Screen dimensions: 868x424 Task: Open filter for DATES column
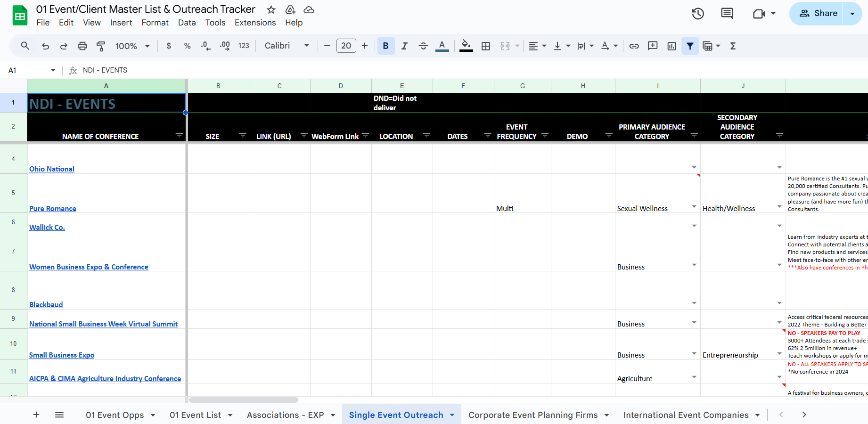pos(488,136)
